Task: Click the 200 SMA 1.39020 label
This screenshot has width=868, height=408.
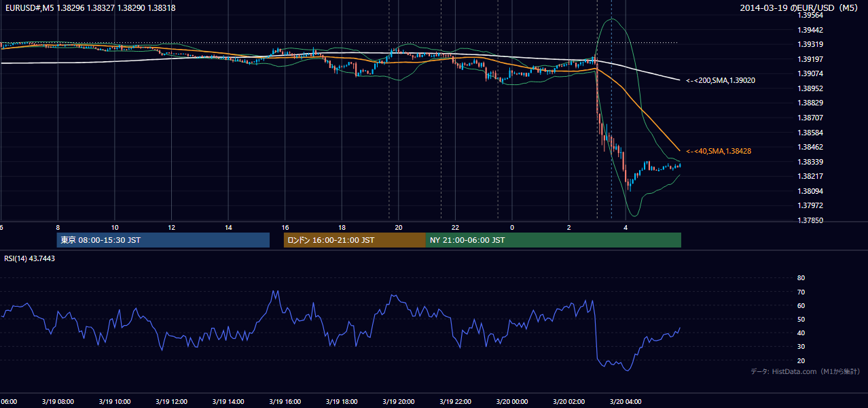Action: (721, 80)
